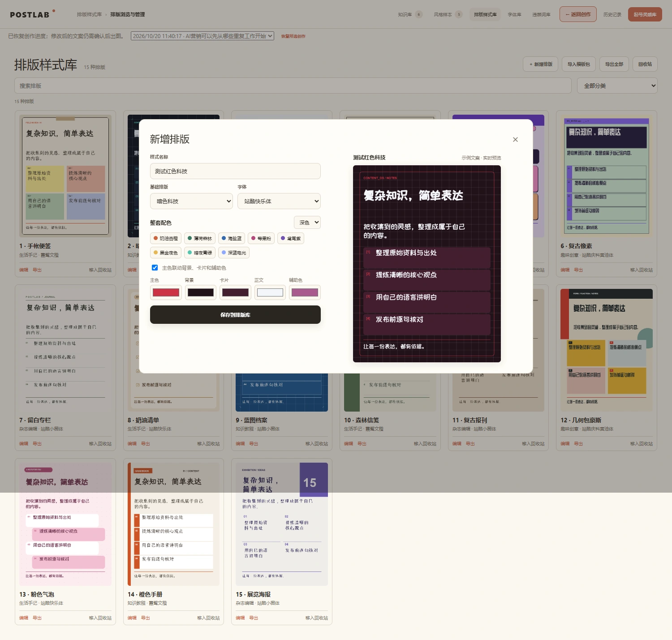The image size is (672, 640).
Task: Click 编辑 under the 13 · 粉色气泡 card
Action: (x=24, y=618)
